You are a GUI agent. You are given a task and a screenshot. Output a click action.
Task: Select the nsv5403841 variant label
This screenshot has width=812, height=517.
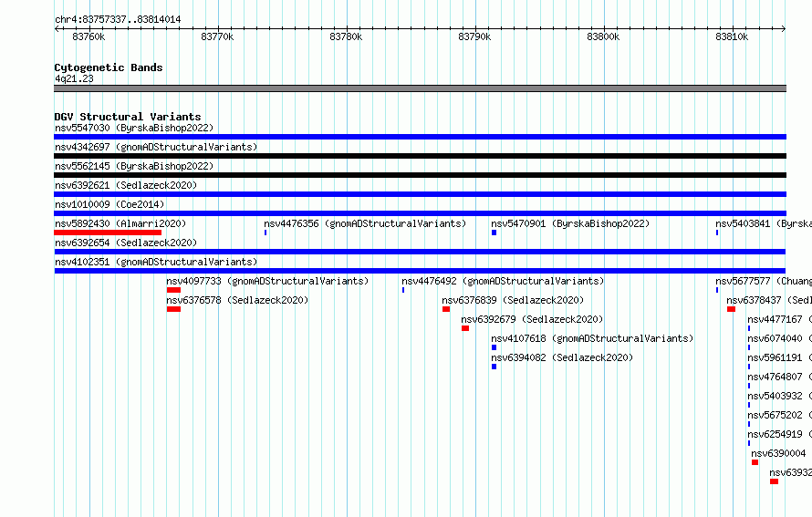point(764,223)
